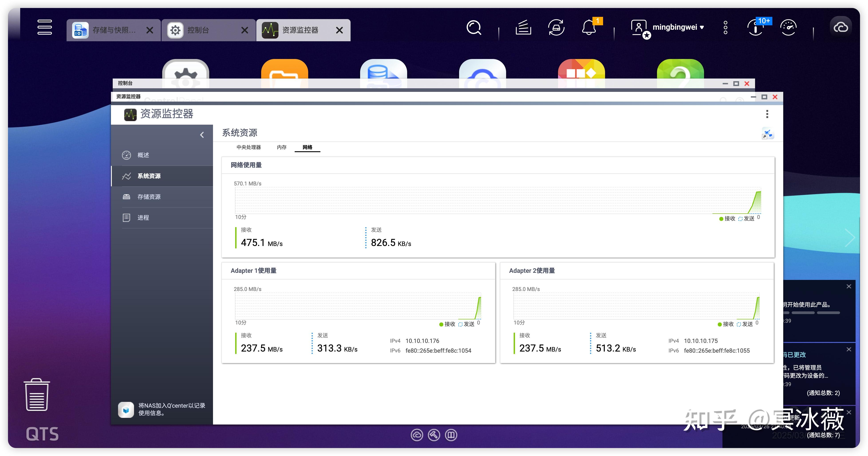This screenshot has width=868, height=456.
Task: Switch to the 内存 tab
Action: 282,147
